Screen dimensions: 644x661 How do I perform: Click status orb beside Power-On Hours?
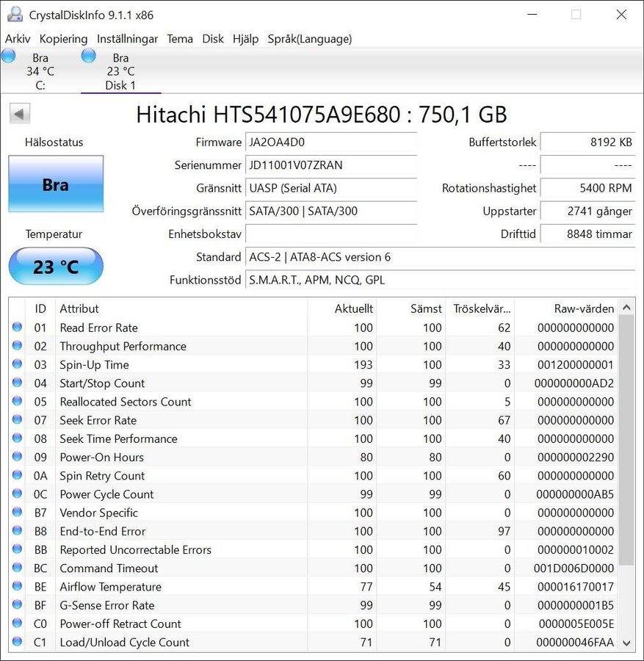tap(17, 457)
